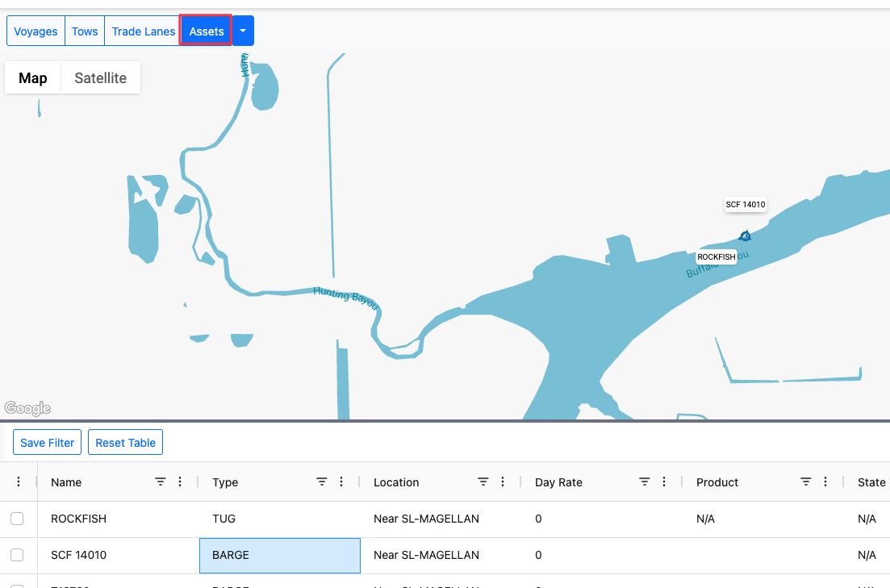
Task: Select the Assets tab
Action: 206,31
